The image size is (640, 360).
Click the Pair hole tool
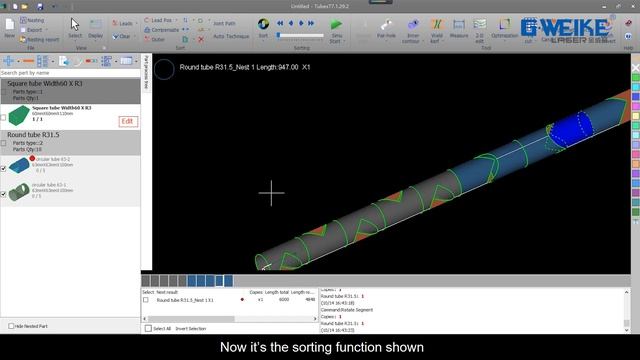(386, 29)
